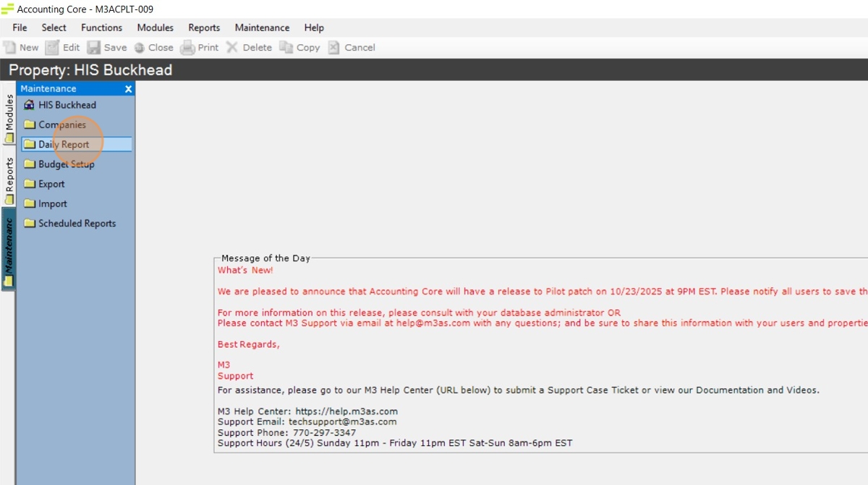Switch to the Reports side tab
The image size is (868, 485).
click(9, 180)
